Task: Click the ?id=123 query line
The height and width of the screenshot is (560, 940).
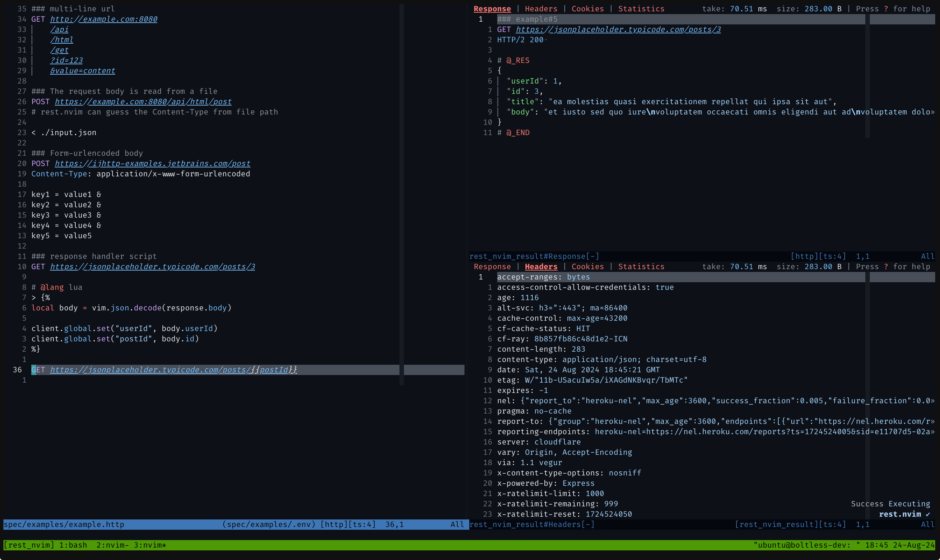Action: click(x=66, y=61)
